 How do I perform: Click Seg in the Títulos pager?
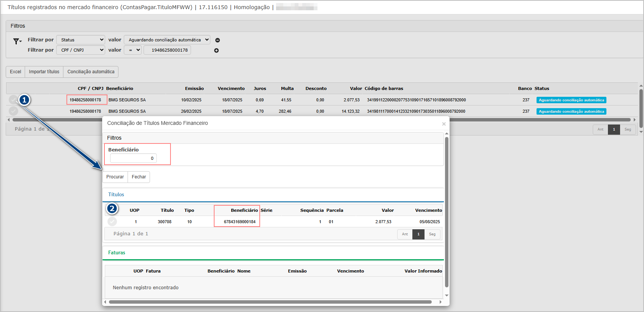coord(432,234)
